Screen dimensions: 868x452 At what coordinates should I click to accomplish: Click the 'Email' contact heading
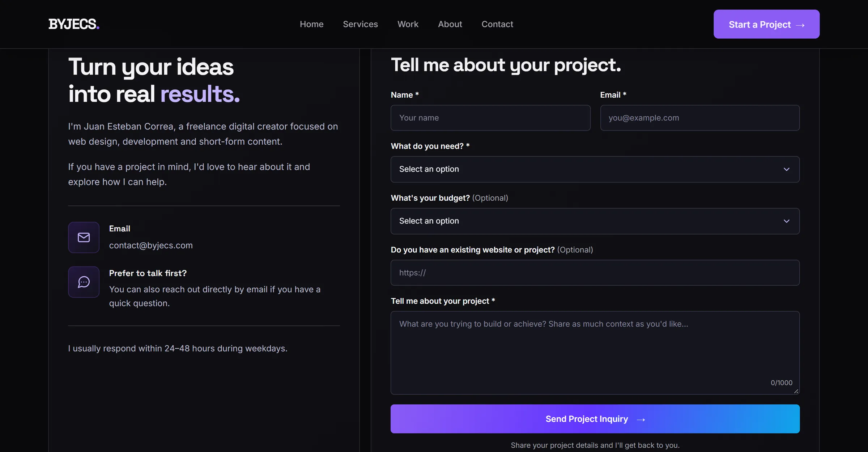coord(120,229)
